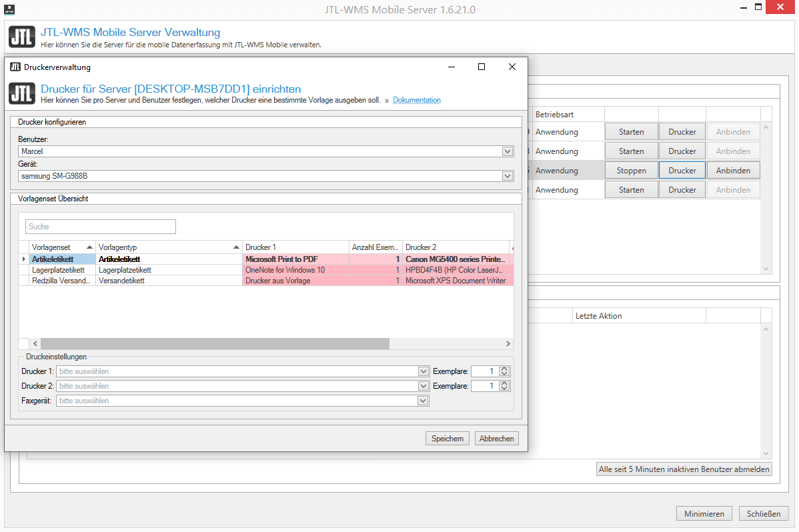This screenshot has width=799, height=532.
Task: Click the JTL logo in the Druckerverwaltung header
Action: (x=21, y=93)
